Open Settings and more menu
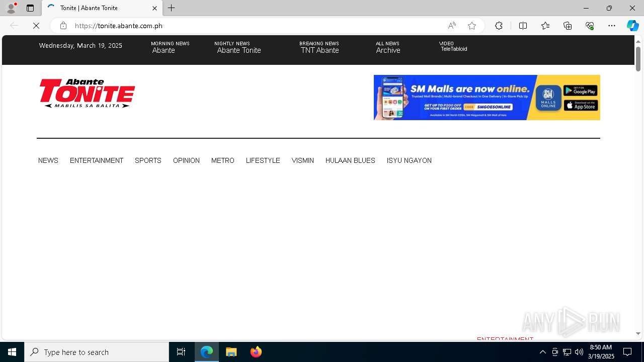This screenshot has width=644, height=362. point(612,26)
